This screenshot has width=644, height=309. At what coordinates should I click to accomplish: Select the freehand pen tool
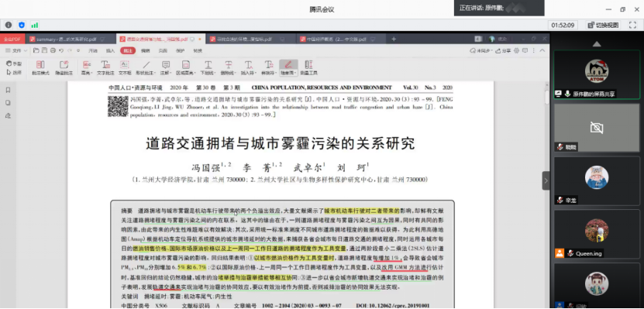288,67
